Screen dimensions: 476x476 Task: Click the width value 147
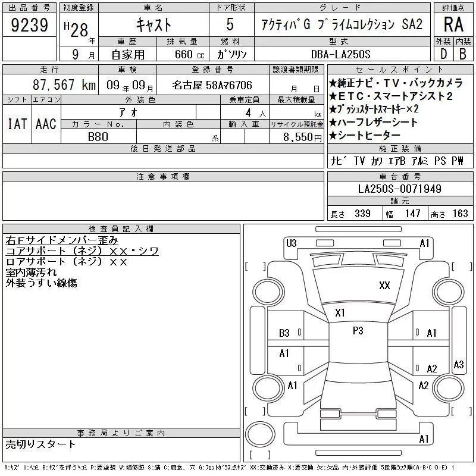tap(412, 214)
